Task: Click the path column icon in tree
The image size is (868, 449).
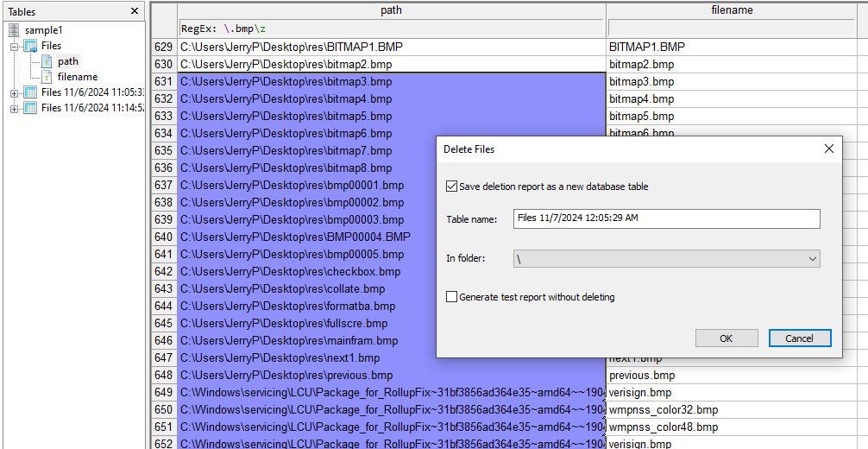Action: tap(47, 61)
